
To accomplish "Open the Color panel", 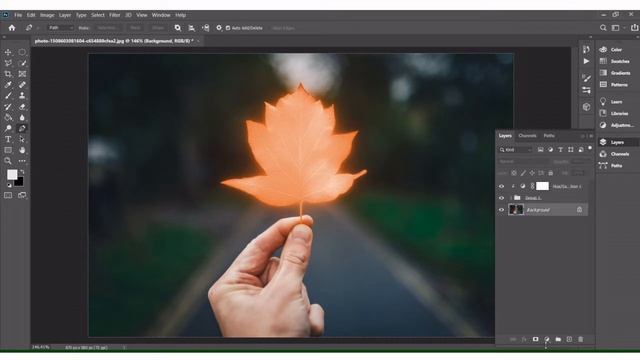I will pos(611,49).
